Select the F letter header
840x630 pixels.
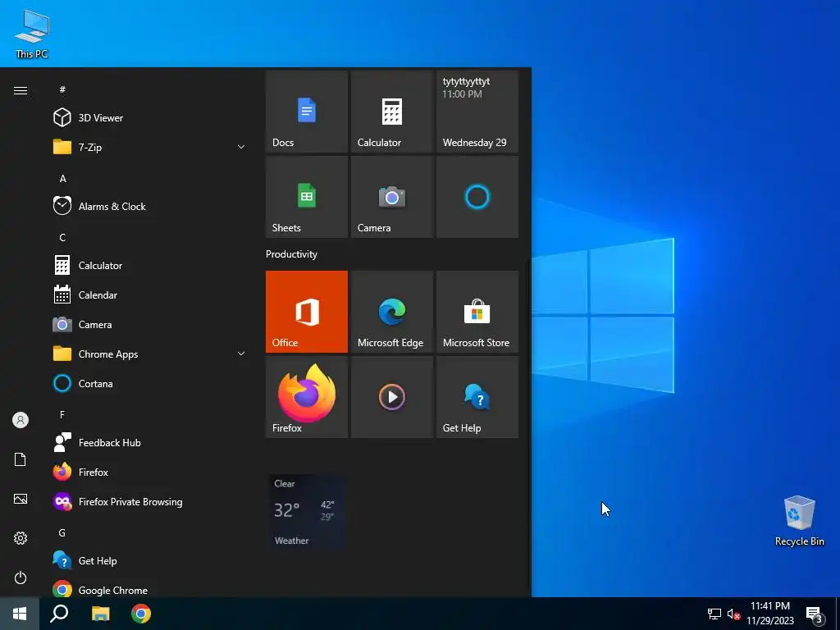(62, 414)
